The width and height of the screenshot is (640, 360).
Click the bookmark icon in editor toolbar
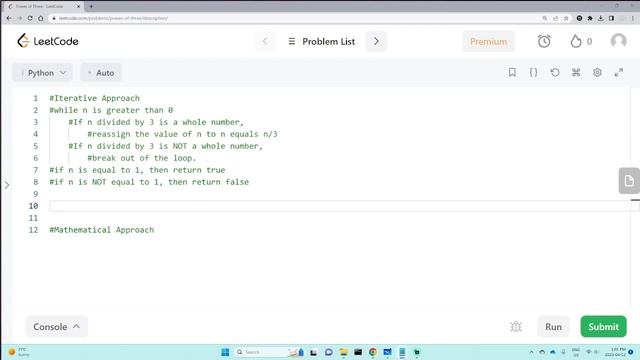[x=512, y=73]
